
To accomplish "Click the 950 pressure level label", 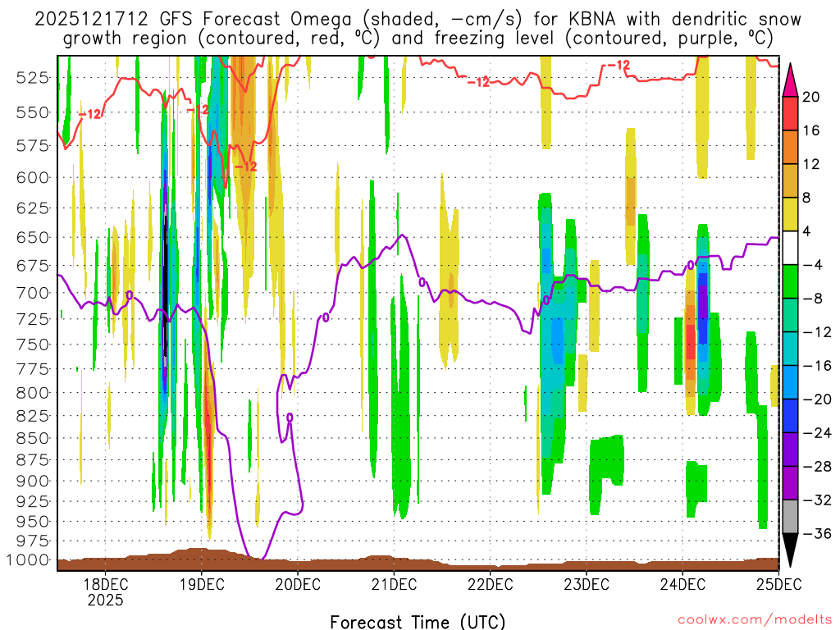I will coord(32,521).
